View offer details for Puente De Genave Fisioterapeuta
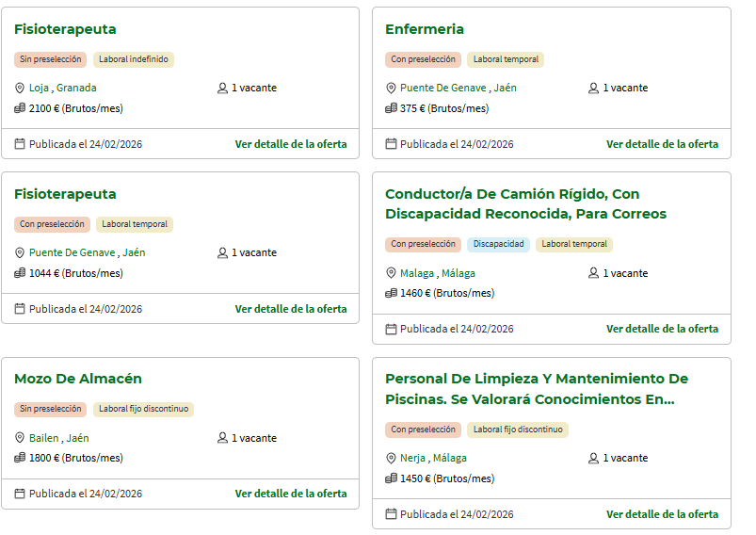This screenshot has width=756, height=535. pyautogui.click(x=291, y=309)
